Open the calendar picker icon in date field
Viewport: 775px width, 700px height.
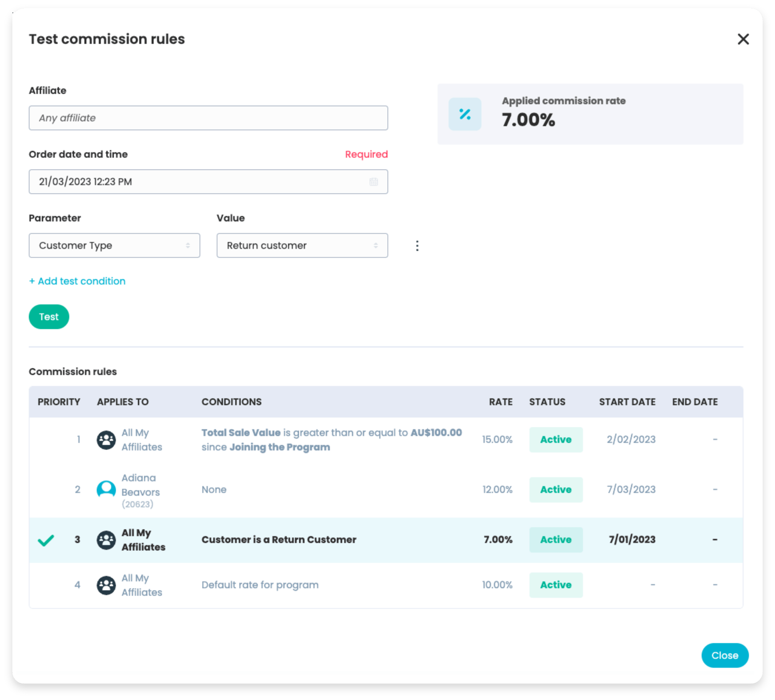[374, 182]
